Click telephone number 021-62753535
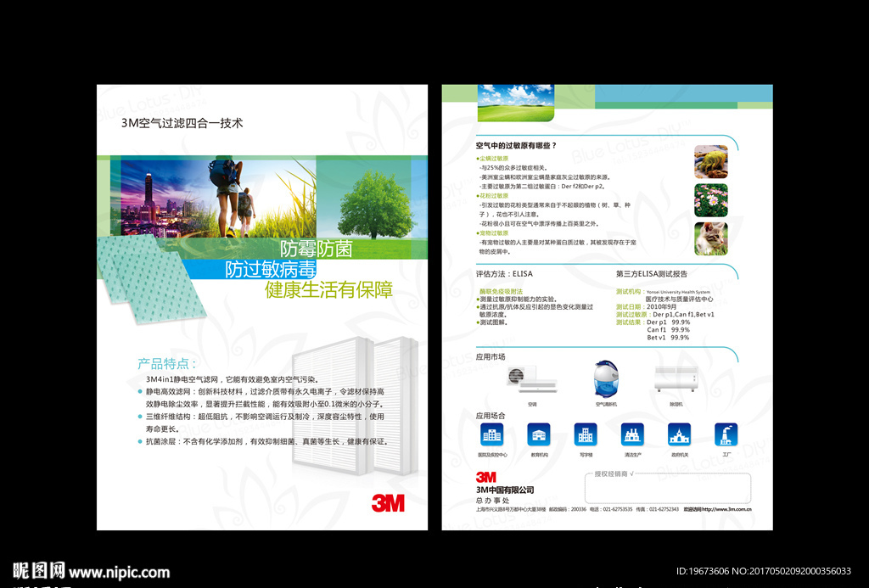 (618, 509)
